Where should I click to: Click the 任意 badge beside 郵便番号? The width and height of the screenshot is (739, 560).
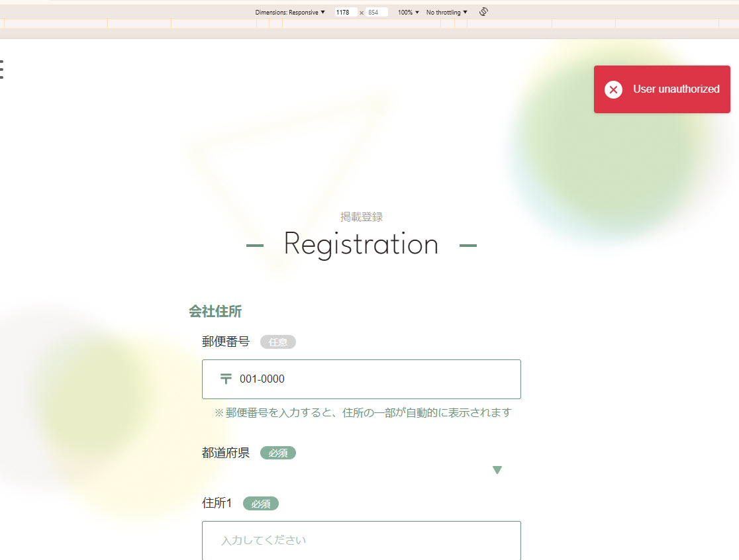pyautogui.click(x=278, y=342)
